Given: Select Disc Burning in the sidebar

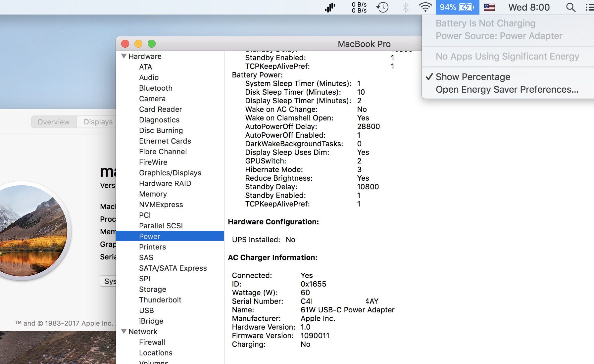Looking at the screenshot, I should (x=161, y=130).
